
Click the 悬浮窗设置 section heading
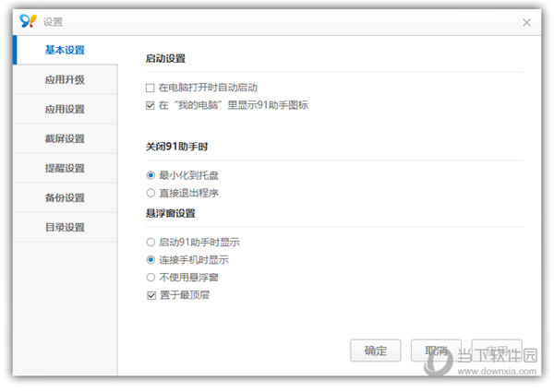coord(171,213)
